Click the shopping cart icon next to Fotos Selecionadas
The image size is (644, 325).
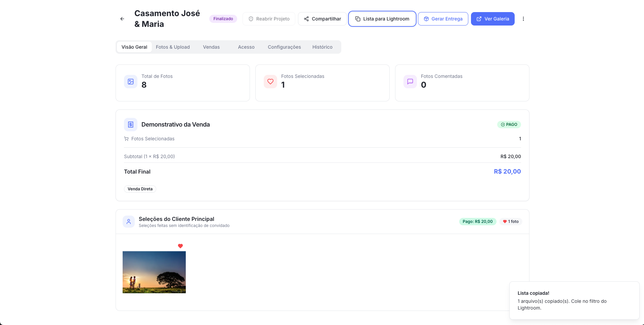(126, 139)
